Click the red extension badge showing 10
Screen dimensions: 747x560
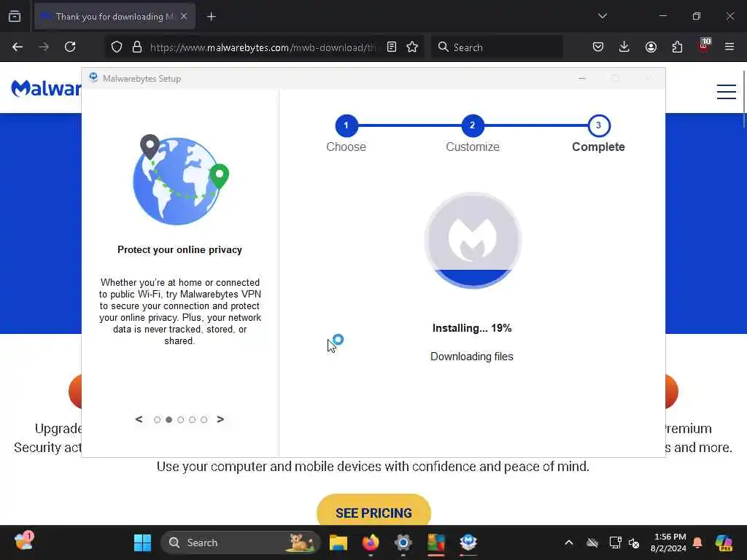tap(704, 45)
